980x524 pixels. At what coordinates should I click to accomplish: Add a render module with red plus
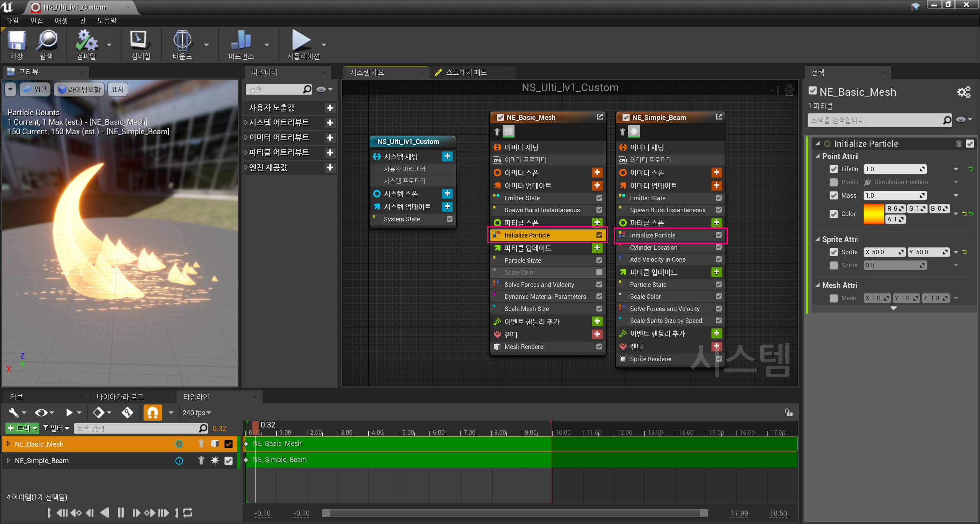click(x=597, y=334)
